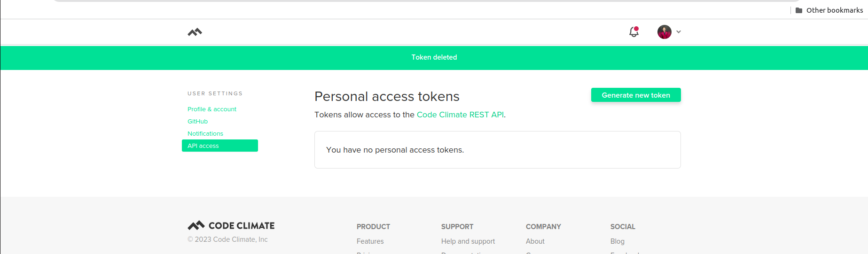This screenshot has width=868, height=254.
Task: Click the Personal access tokens heading
Action: (x=387, y=96)
